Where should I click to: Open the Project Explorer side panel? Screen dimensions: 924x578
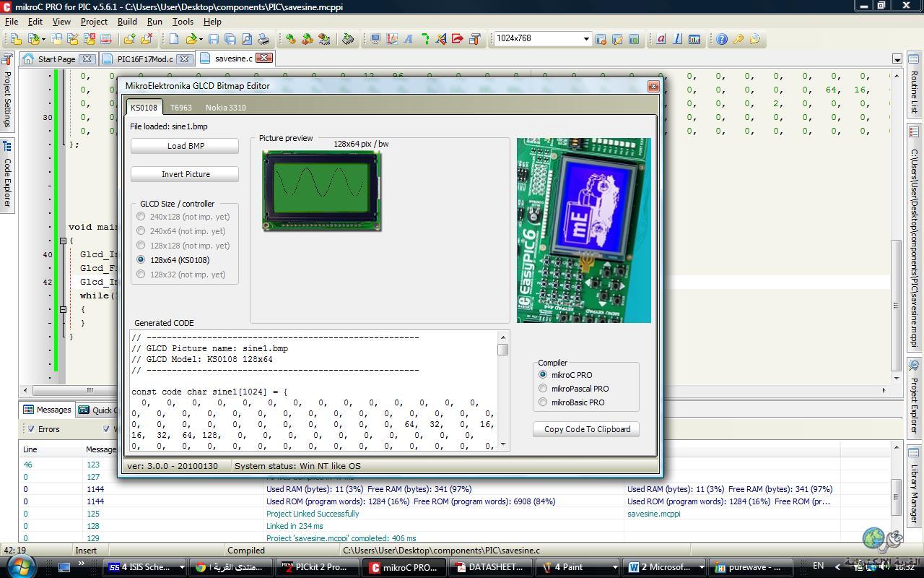pos(914,397)
